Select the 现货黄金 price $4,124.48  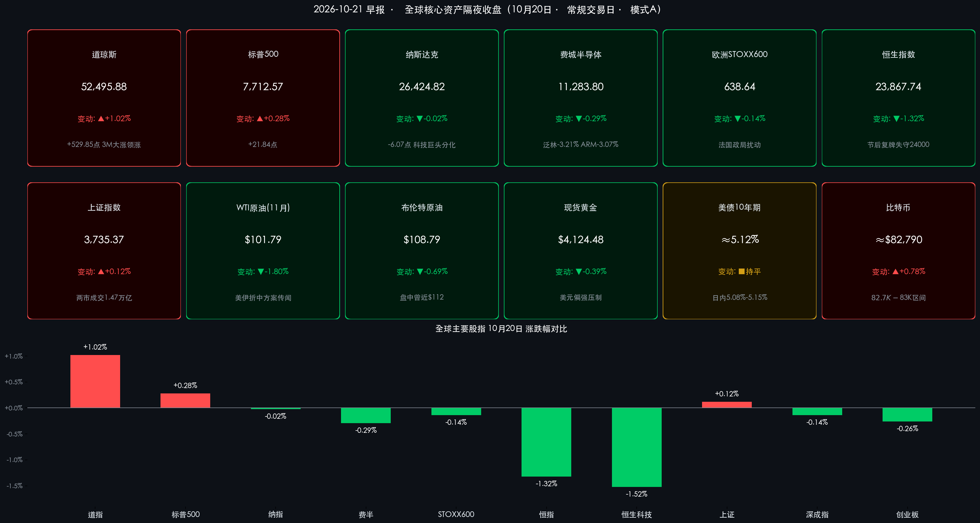pos(581,239)
